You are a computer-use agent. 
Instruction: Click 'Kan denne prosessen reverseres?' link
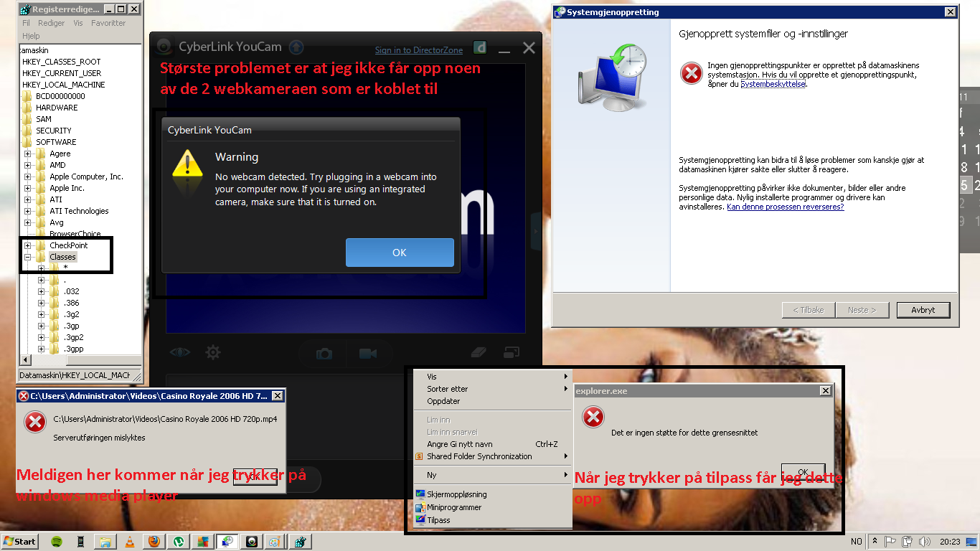(785, 207)
